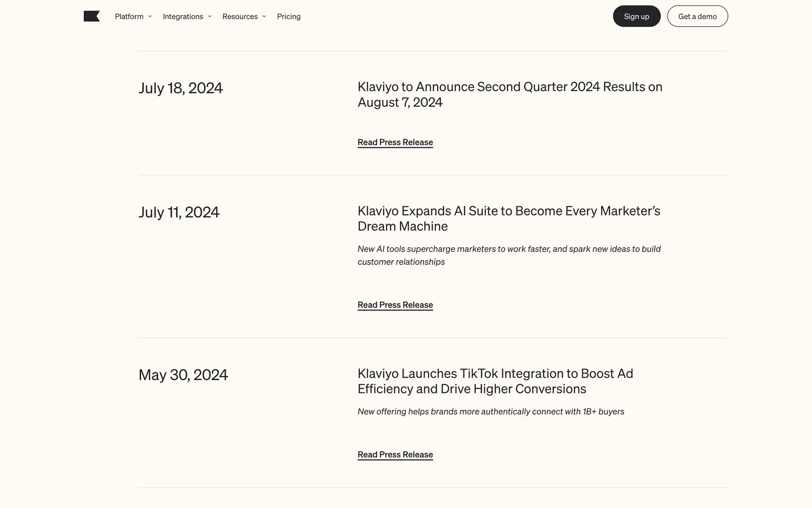Go to the Pricing page

click(289, 17)
